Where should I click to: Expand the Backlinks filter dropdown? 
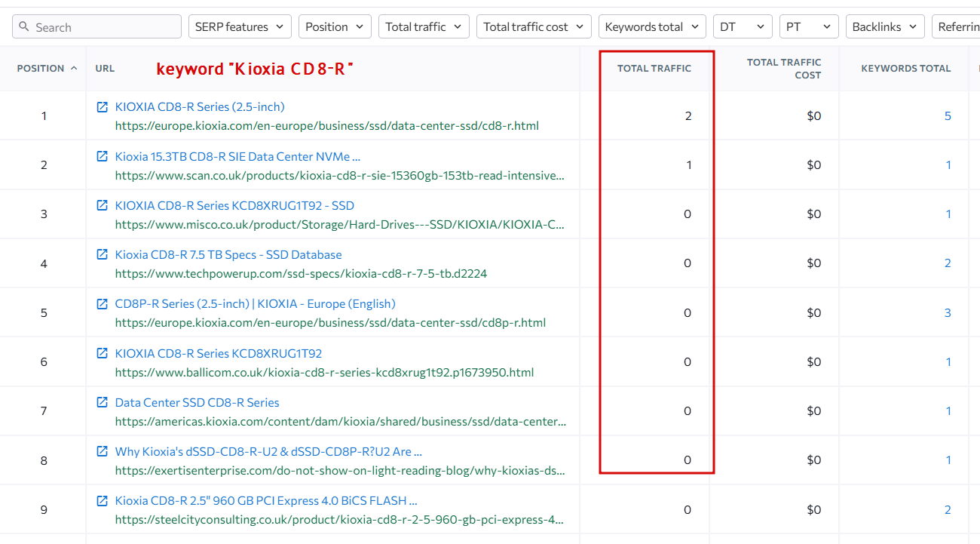[x=886, y=26]
